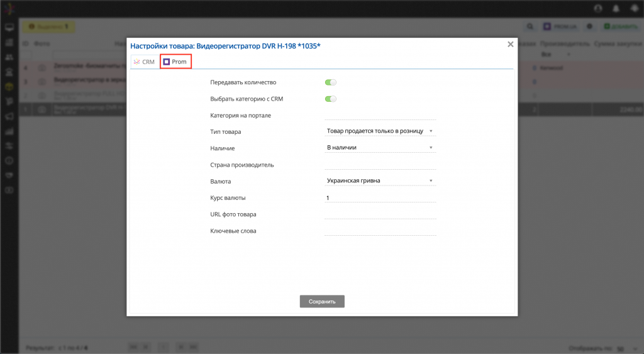Open the 'Все' manufacturer filter dropdown in background
This screenshot has width=644, height=354.
pos(555,54)
